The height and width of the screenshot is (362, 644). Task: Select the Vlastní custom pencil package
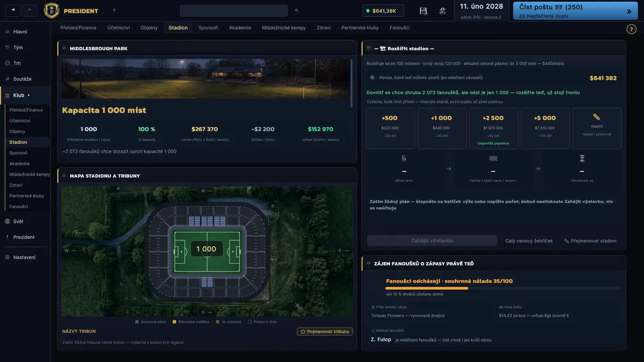tap(597, 128)
